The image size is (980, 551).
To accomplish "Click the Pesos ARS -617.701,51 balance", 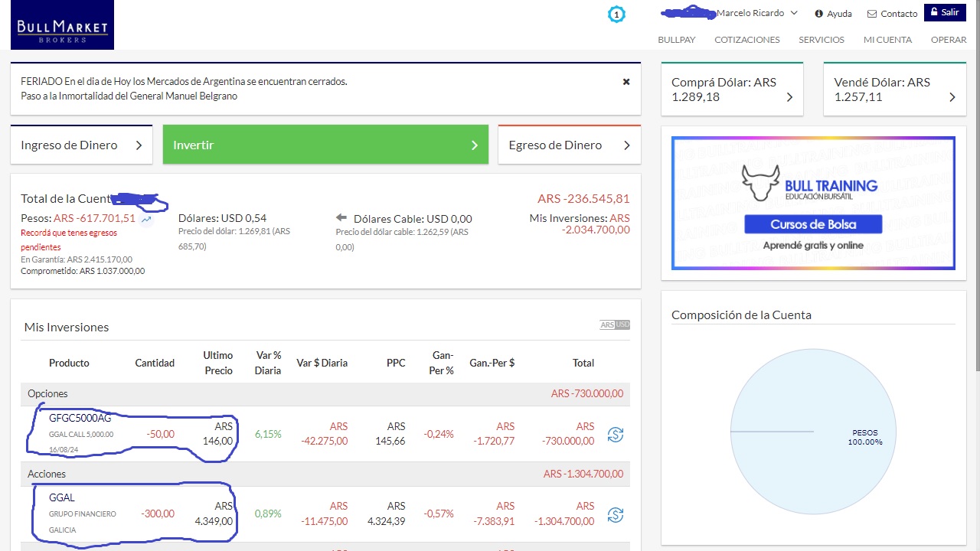I will [x=78, y=218].
